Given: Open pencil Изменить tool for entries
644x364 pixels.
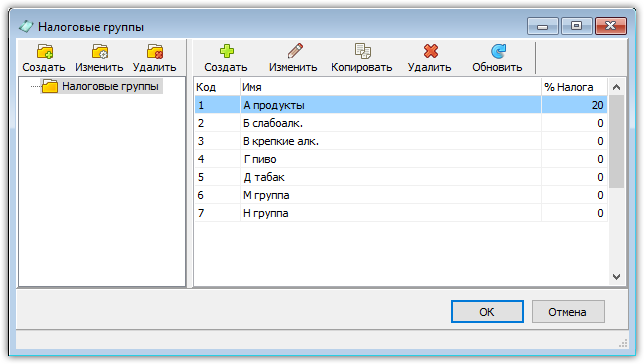Looking at the screenshot, I should pos(293,58).
